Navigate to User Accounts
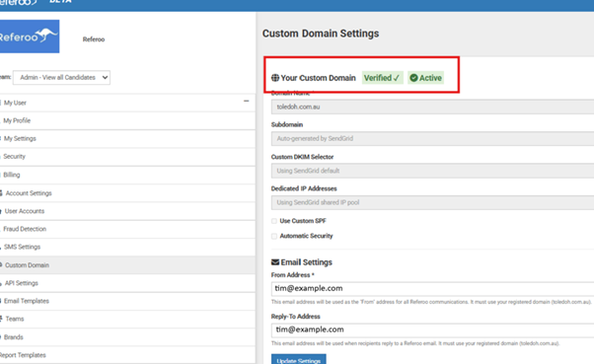This screenshot has width=594, height=364. 127,211
